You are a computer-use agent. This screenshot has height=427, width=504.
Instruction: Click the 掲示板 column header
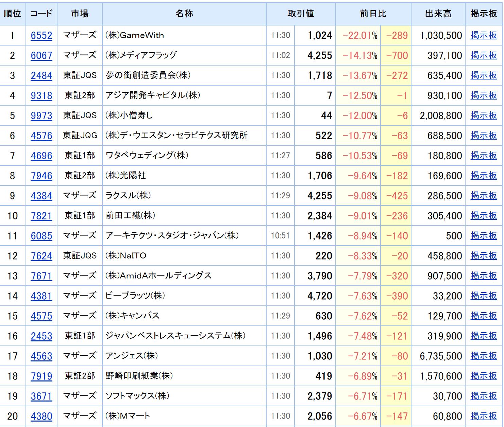[484, 14]
